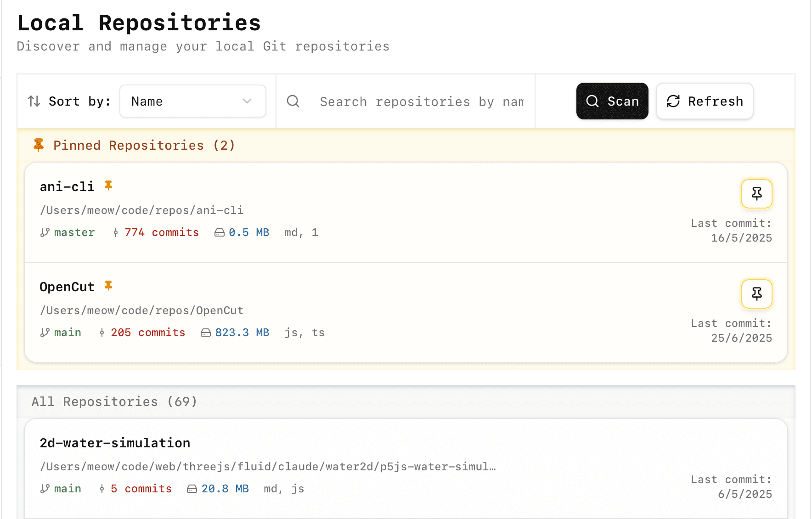Unpin the ani-cli repository
This screenshot has height=519, width=812.
tap(756, 194)
